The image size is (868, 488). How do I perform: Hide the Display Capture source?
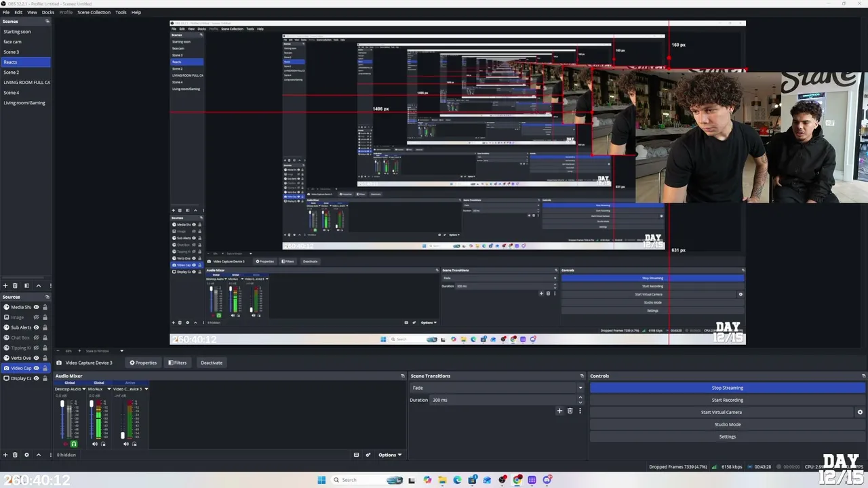coord(37,378)
